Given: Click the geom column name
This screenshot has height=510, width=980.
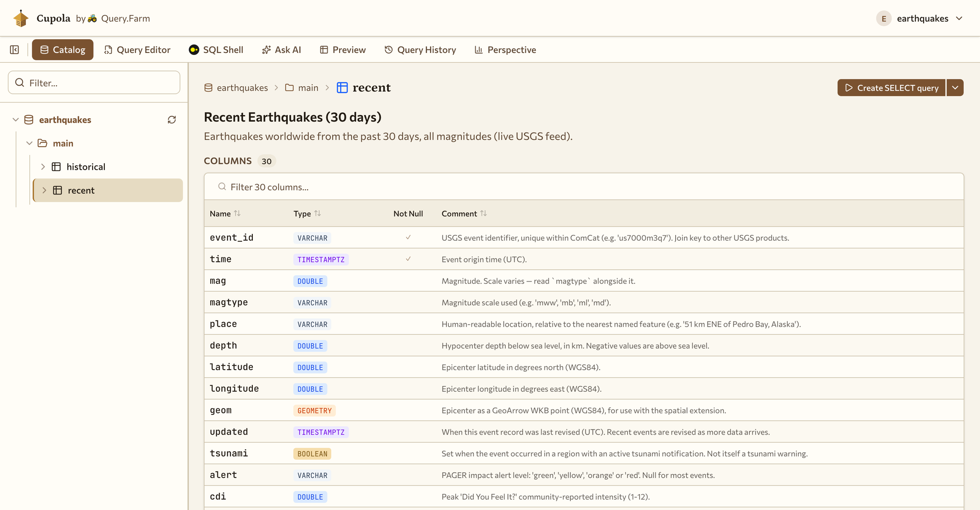Looking at the screenshot, I should pyautogui.click(x=220, y=410).
